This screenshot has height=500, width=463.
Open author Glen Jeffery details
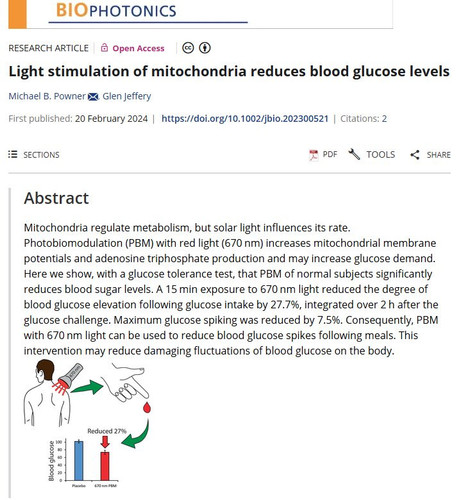[x=127, y=96]
